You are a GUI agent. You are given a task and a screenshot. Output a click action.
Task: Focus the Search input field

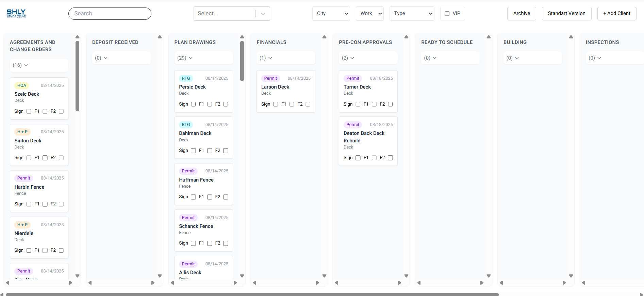click(110, 14)
